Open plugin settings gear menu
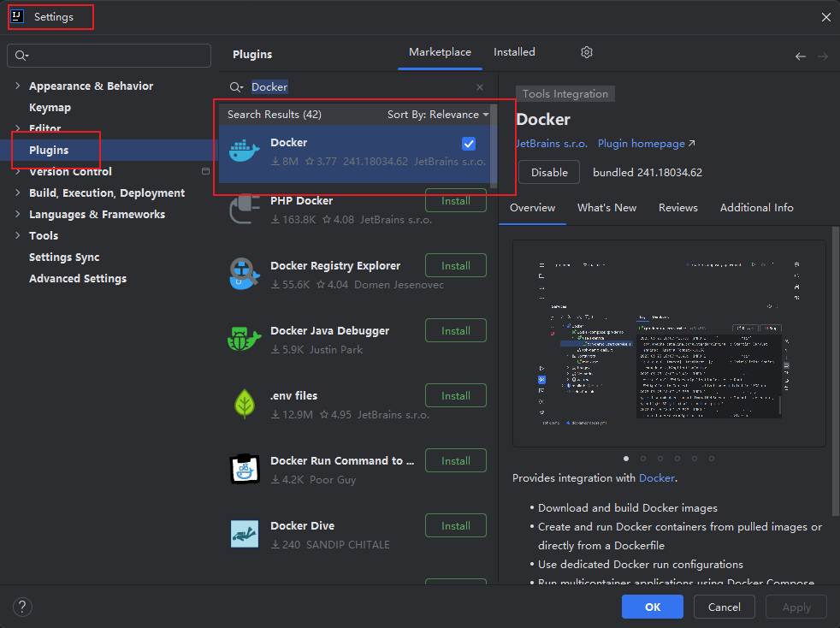The image size is (840, 628). (x=587, y=52)
